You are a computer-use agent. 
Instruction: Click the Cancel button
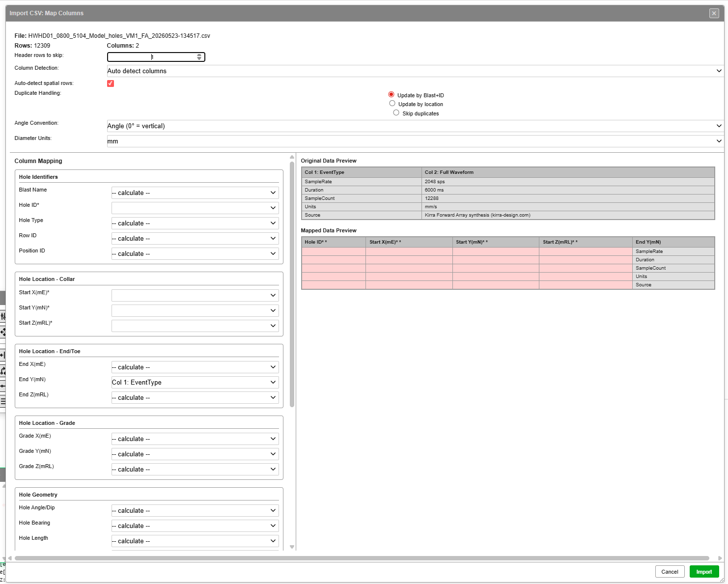670,572
